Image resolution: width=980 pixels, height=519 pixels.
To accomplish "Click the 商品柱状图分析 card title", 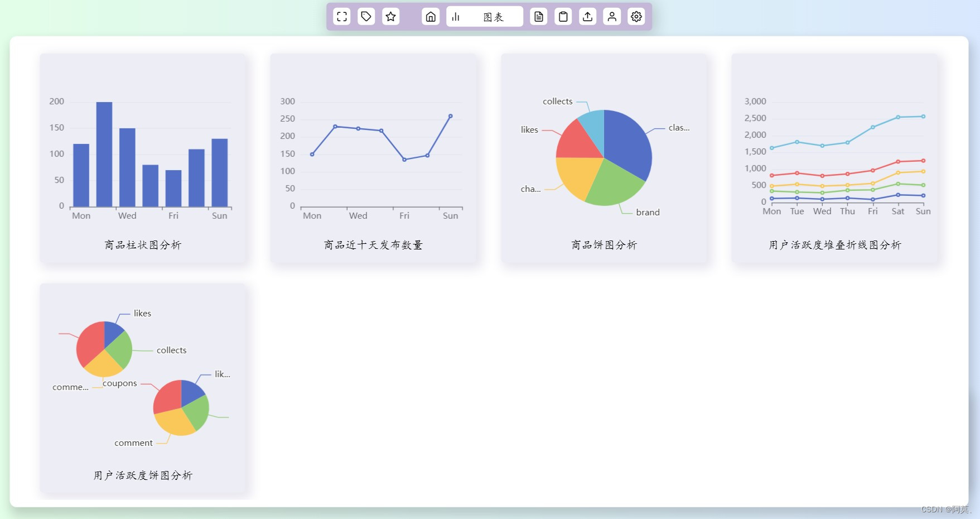I will point(143,245).
